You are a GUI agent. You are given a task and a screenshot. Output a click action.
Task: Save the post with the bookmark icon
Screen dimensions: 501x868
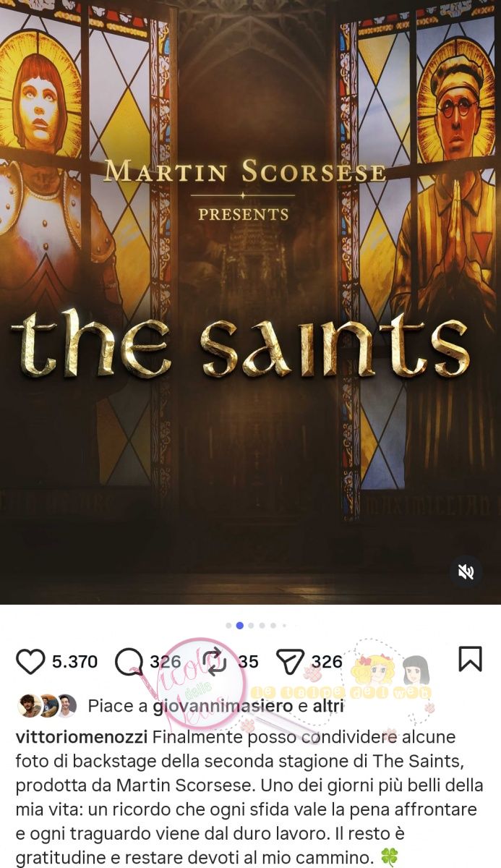470,658
